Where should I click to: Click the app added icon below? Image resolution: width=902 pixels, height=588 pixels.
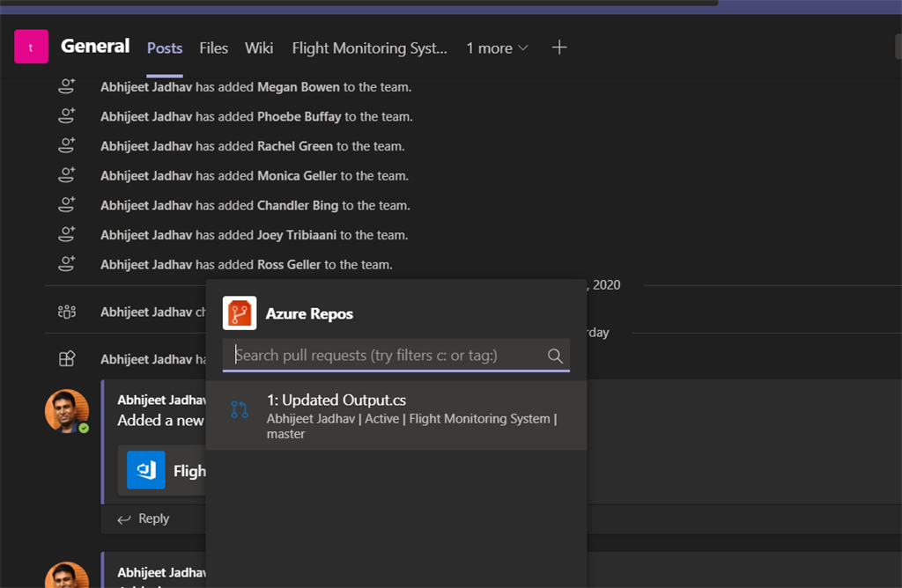coord(66,359)
